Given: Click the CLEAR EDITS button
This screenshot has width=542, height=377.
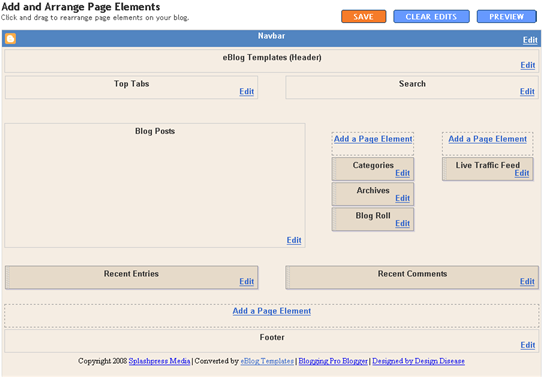Looking at the screenshot, I should (x=431, y=17).
